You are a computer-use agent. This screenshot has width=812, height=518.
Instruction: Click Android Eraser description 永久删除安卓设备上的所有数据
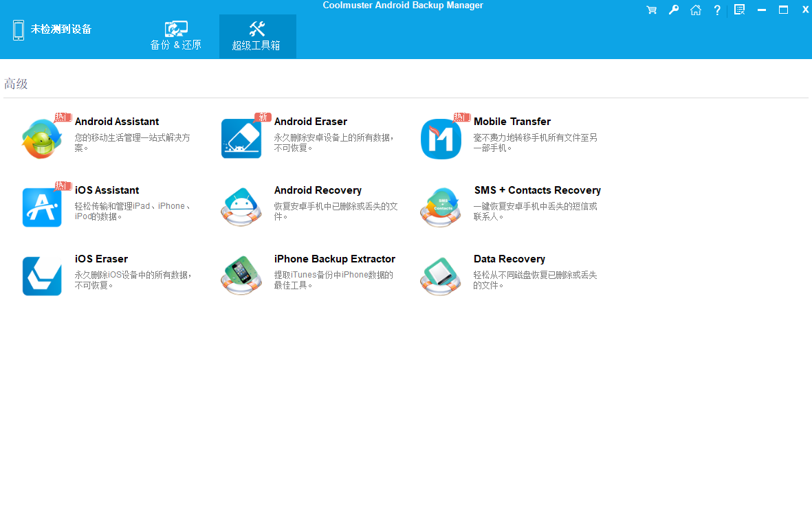334,143
